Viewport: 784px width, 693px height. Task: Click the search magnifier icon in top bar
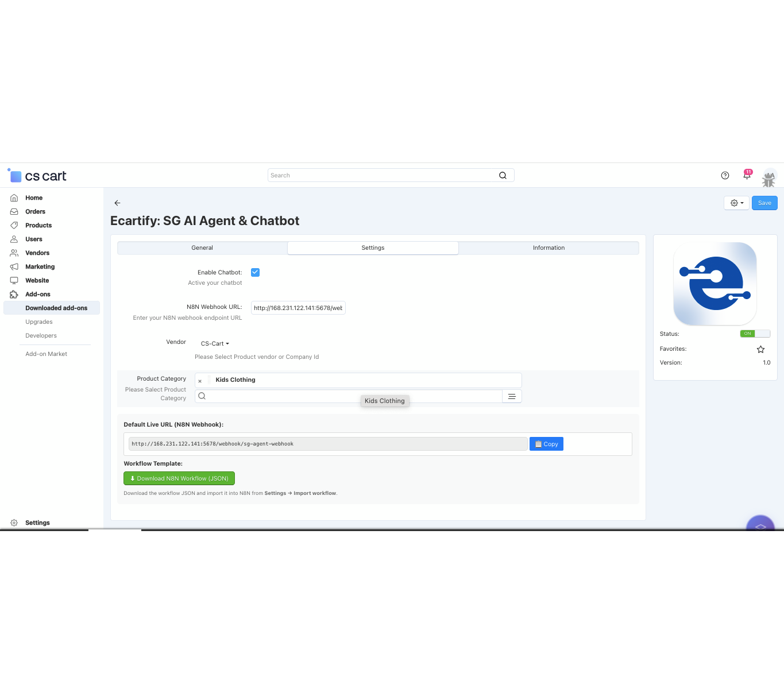503,176
